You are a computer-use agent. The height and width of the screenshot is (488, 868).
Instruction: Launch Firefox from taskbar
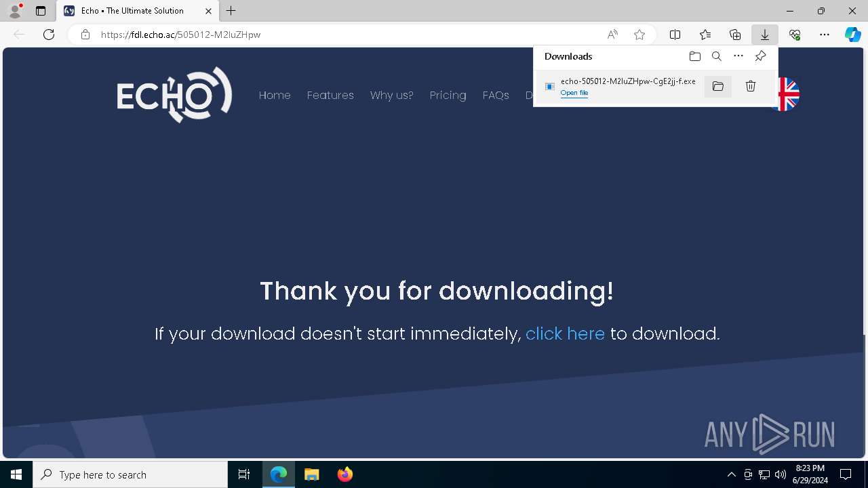pyautogui.click(x=344, y=474)
